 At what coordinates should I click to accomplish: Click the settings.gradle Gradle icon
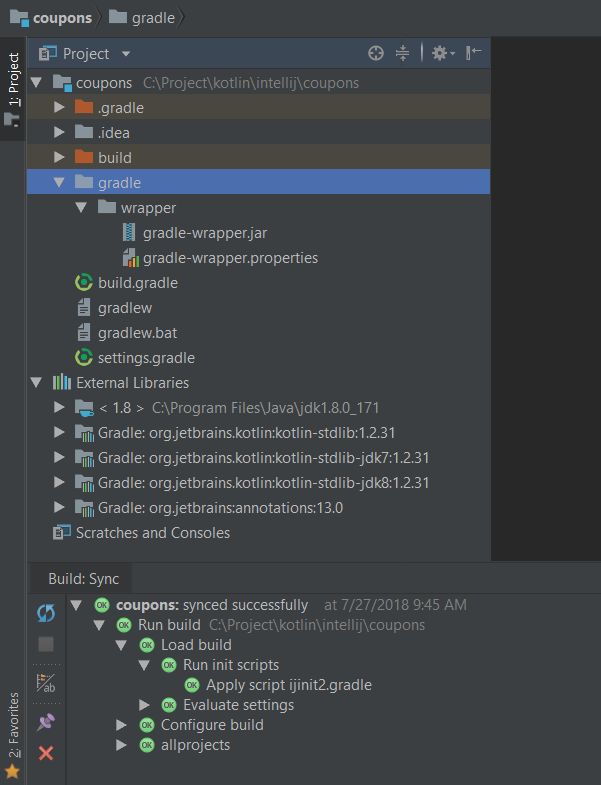(84, 358)
